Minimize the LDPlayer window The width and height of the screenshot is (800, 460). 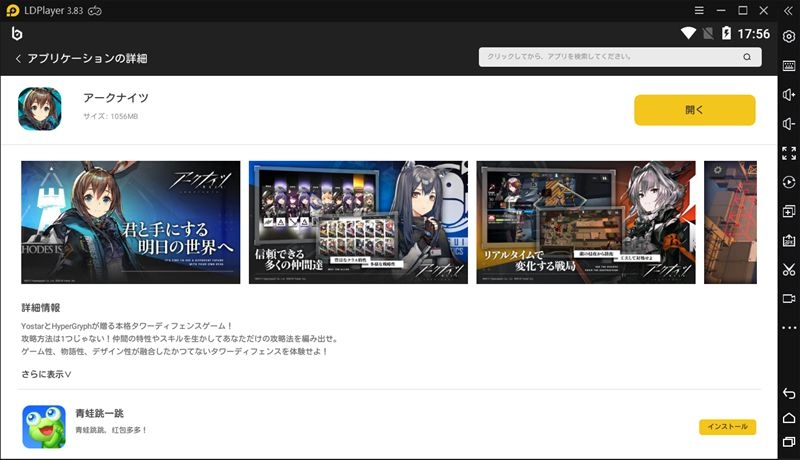(x=721, y=10)
